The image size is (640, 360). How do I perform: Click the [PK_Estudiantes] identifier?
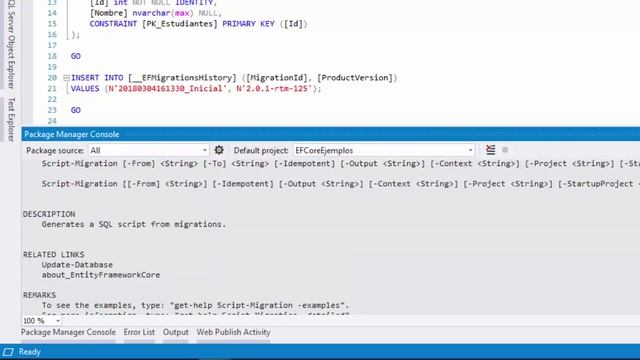(x=180, y=24)
